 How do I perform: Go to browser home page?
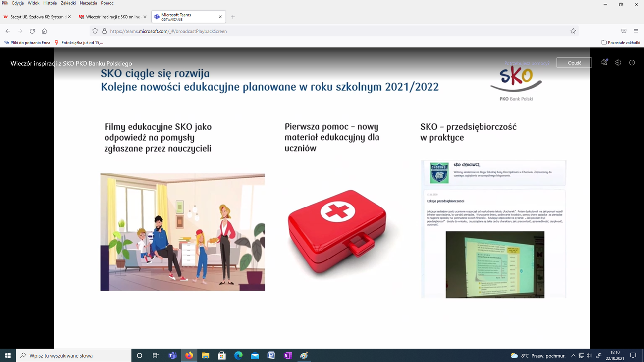click(x=44, y=31)
